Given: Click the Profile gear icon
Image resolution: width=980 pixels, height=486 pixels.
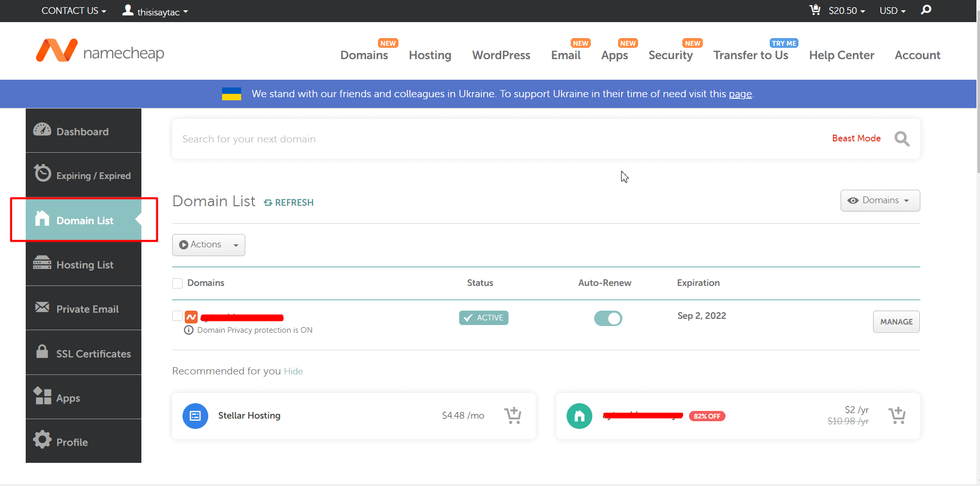Looking at the screenshot, I should [x=42, y=439].
